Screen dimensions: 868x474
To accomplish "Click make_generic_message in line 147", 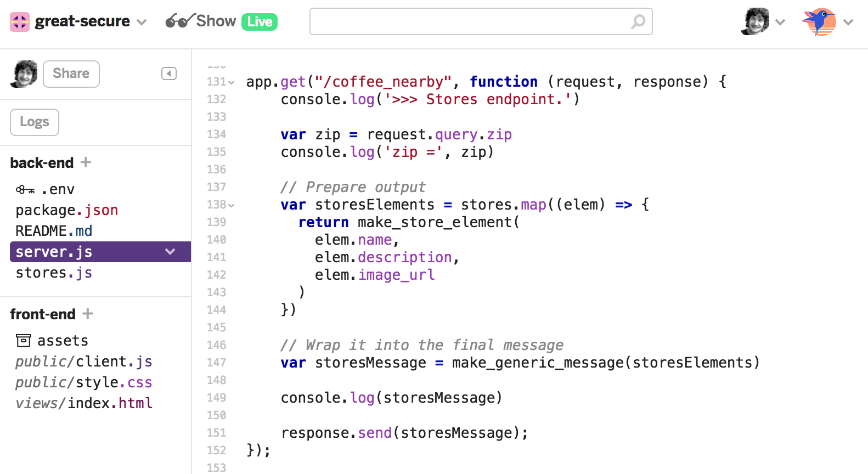I will tap(538, 363).
